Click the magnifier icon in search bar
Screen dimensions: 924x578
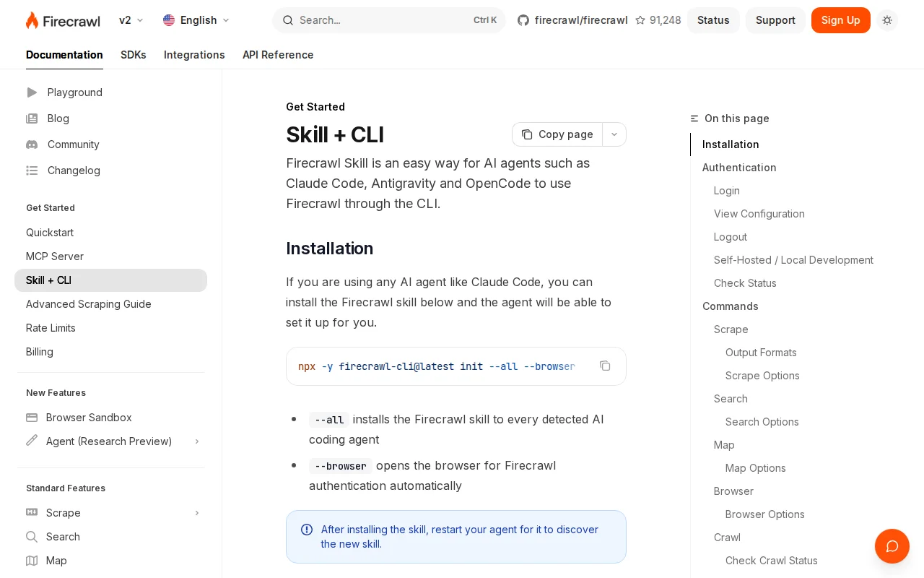[287, 20]
